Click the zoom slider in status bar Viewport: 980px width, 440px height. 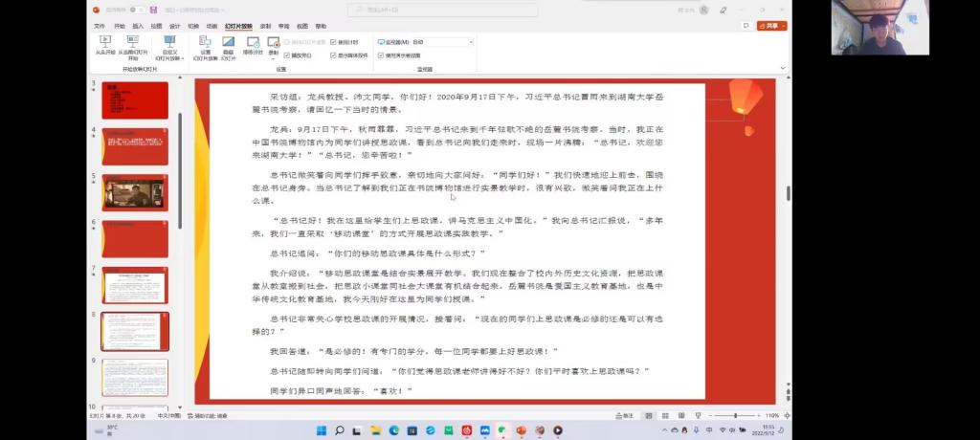(x=736, y=416)
